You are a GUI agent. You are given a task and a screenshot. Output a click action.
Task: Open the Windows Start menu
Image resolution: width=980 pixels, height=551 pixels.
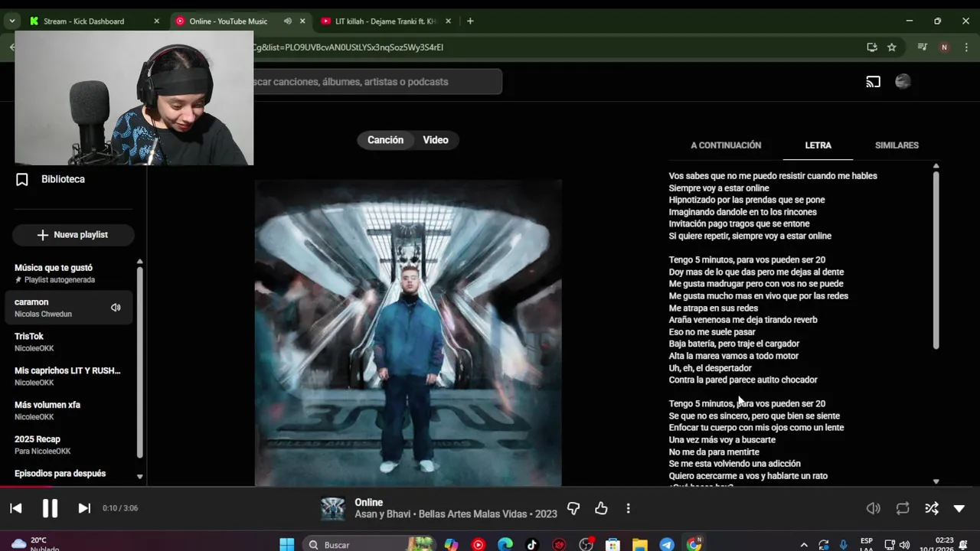[x=286, y=545]
